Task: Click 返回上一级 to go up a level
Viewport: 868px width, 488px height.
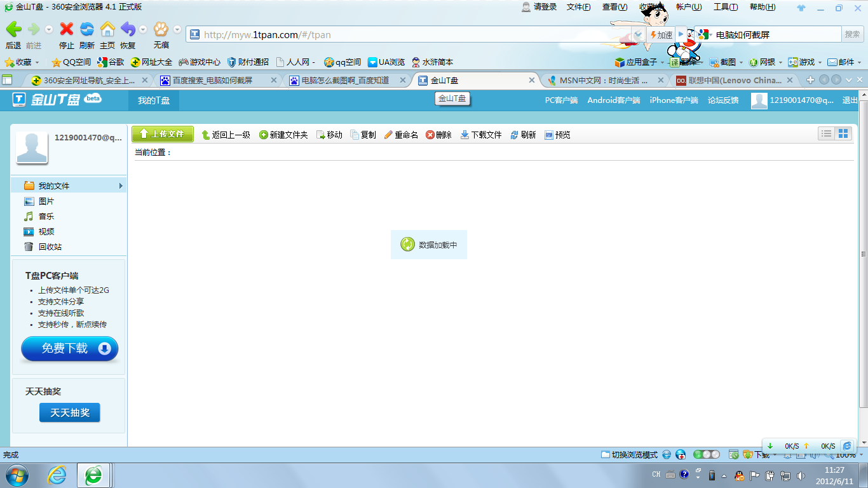Action: point(226,135)
